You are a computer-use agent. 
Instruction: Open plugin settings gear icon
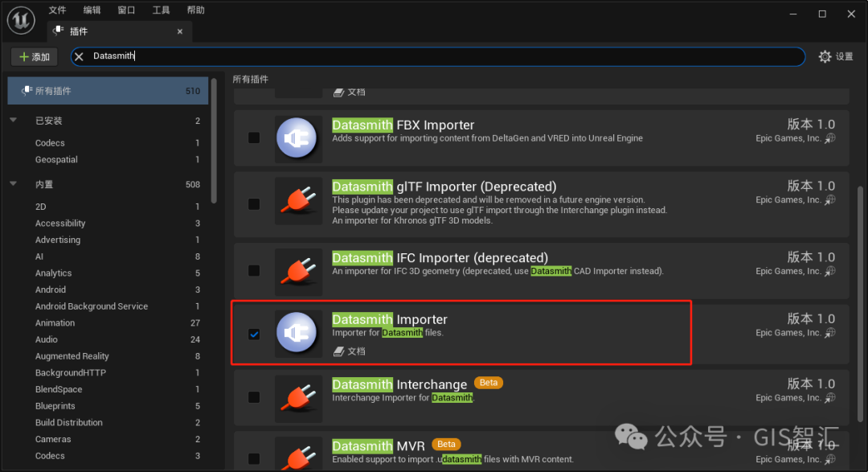[825, 56]
